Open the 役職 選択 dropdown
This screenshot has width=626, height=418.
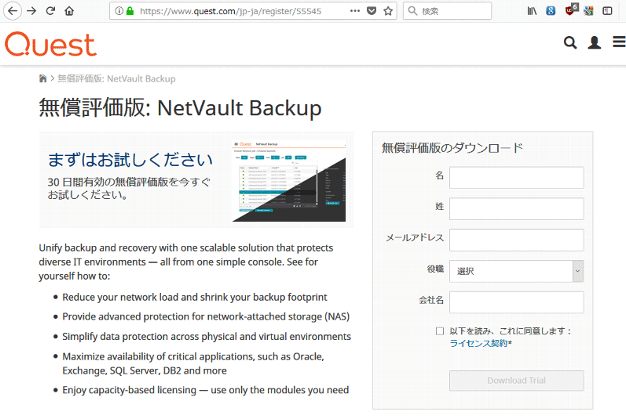click(x=516, y=271)
